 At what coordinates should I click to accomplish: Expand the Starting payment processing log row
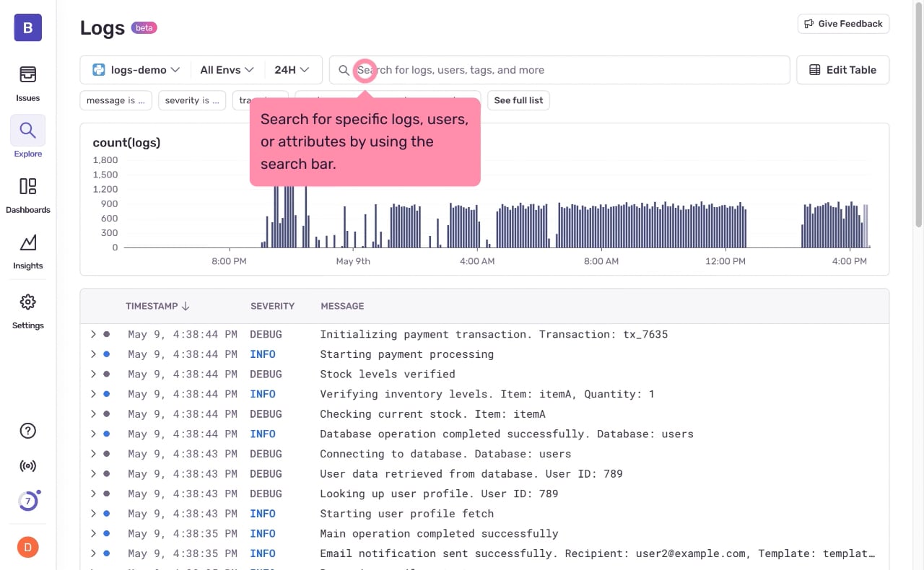[93, 354]
